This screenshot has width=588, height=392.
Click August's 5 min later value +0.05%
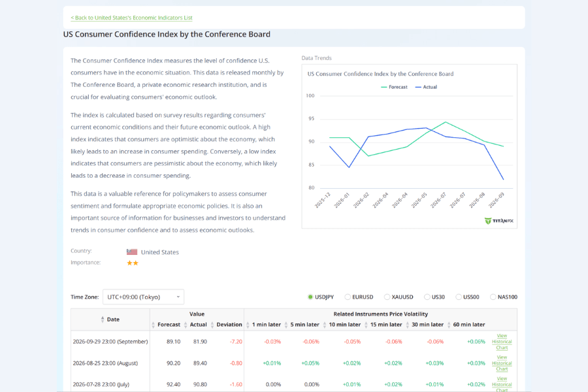tap(310, 363)
